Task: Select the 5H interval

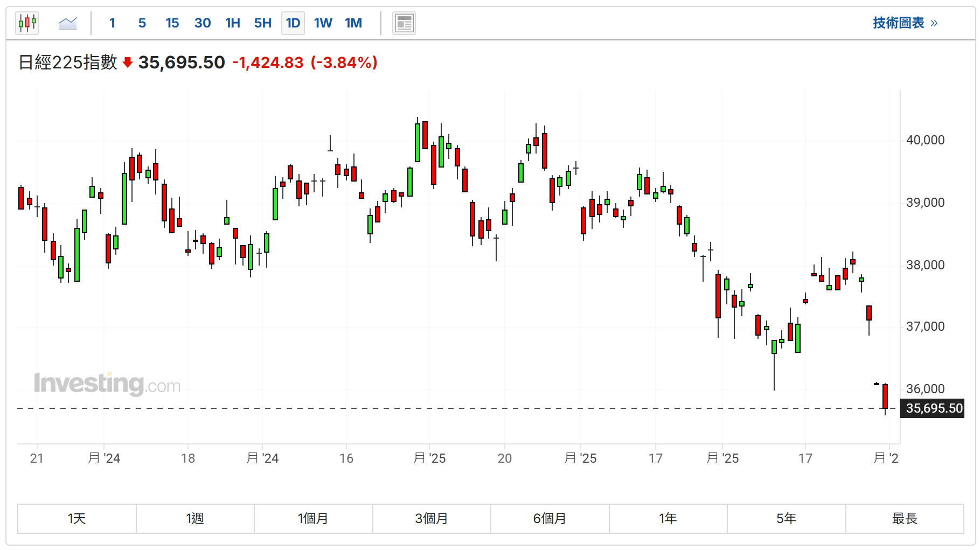Action: pyautogui.click(x=263, y=23)
